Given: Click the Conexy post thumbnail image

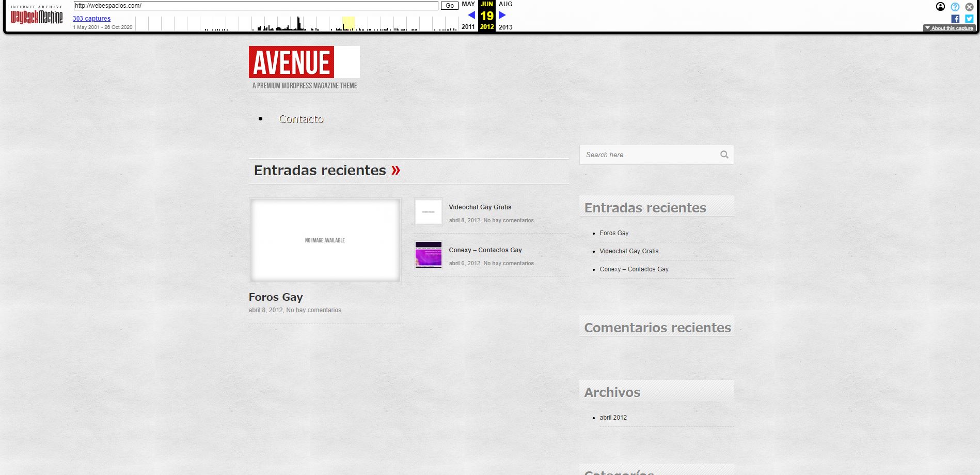Looking at the screenshot, I should (x=429, y=254).
